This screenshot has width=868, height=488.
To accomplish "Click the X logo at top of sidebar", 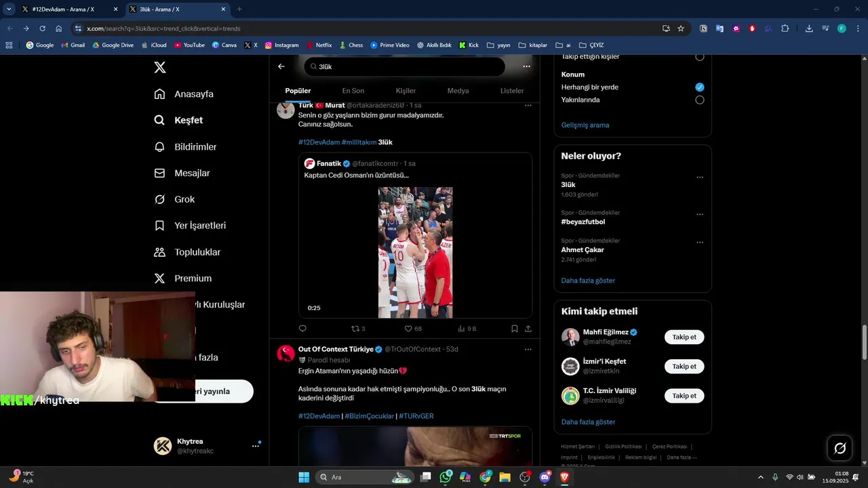I will (x=160, y=67).
